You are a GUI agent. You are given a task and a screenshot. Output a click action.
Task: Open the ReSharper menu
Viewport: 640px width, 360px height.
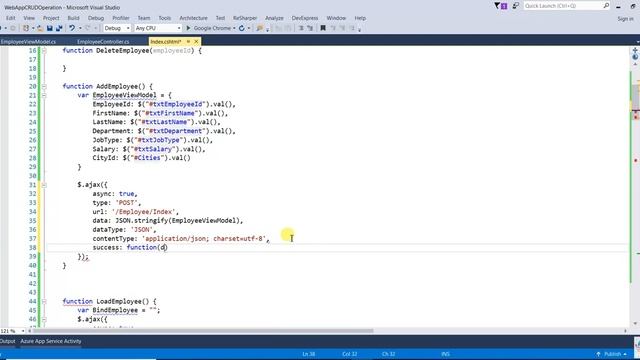point(245,18)
